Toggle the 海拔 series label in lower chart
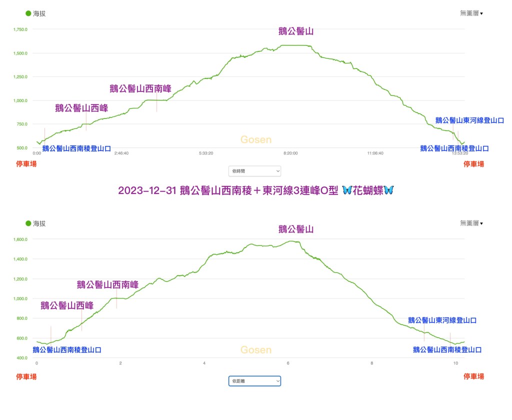Screen dimensions: 512x420 point(39,223)
